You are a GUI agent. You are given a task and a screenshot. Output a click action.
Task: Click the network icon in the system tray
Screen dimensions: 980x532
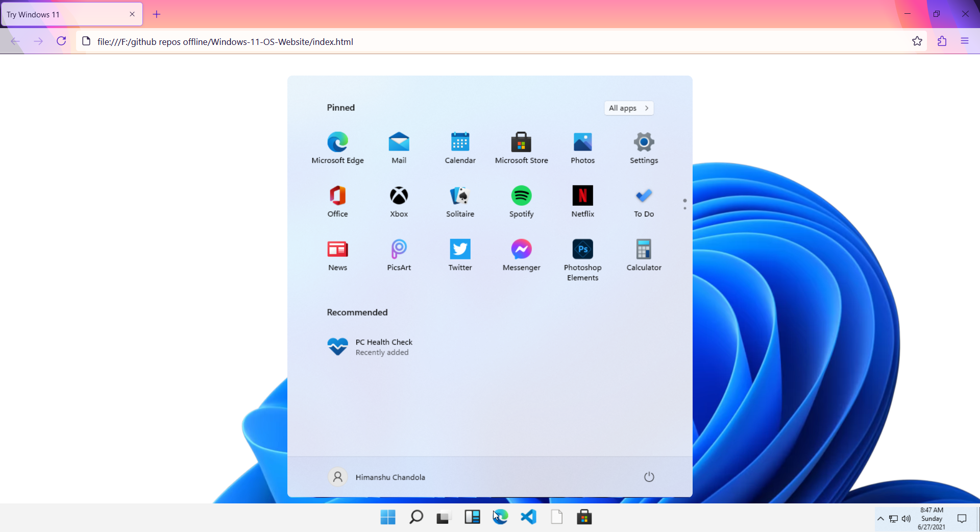pos(893,519)
